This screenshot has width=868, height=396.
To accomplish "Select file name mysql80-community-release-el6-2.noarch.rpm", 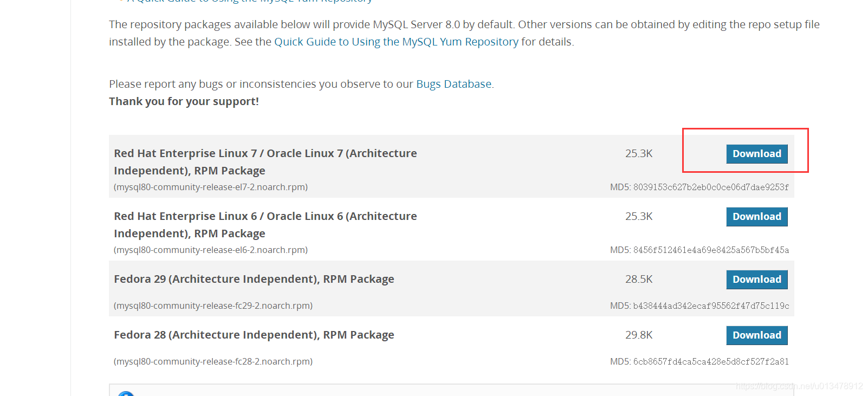I will point(211,250).
